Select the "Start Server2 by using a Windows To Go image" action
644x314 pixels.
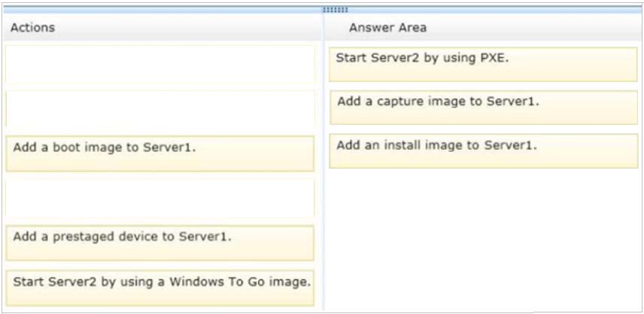159,288
